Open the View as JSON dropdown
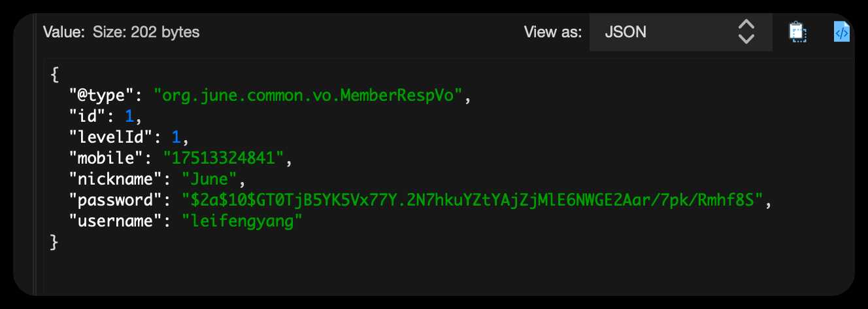Image resolution: width=868 pixels, height=309 pixels. (680, 32)
